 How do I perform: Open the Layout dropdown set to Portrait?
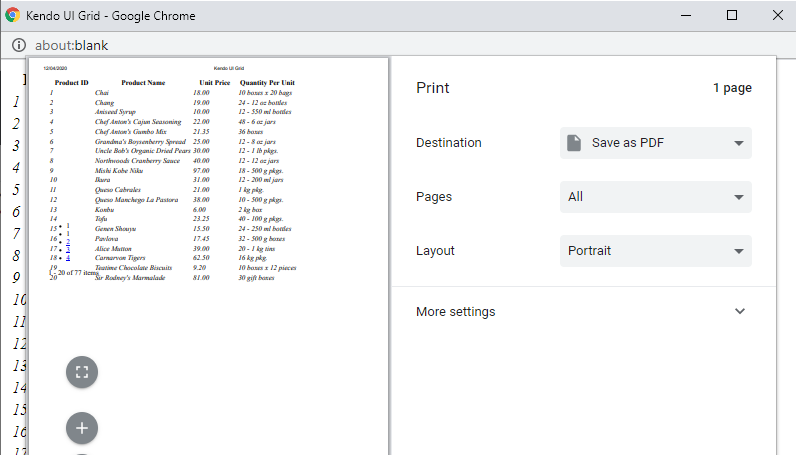pyautogui.click(x=656, y=251)
